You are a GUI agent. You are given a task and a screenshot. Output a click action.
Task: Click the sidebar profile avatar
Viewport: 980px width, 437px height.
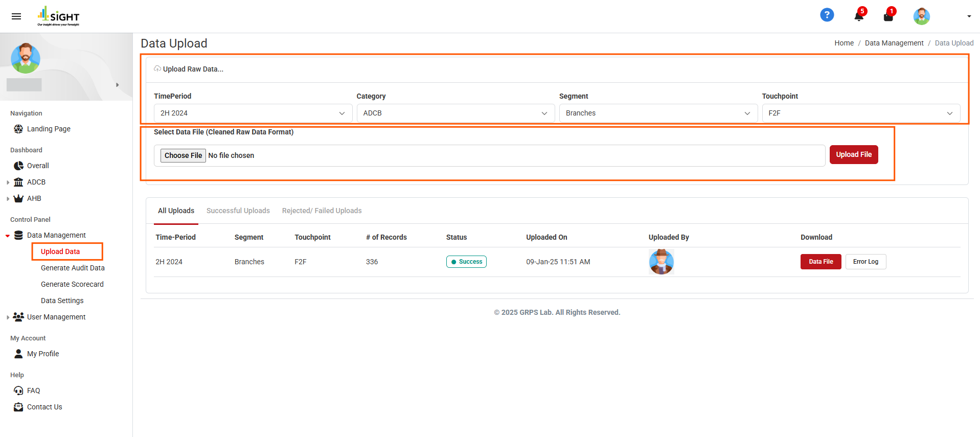coord(26,58)
